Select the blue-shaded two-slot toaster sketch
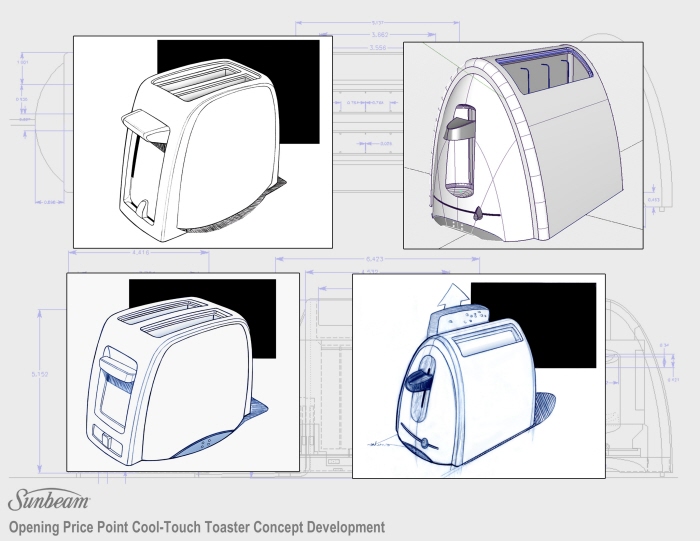Viewport: 700px width, 541px height. pos(183,372)
